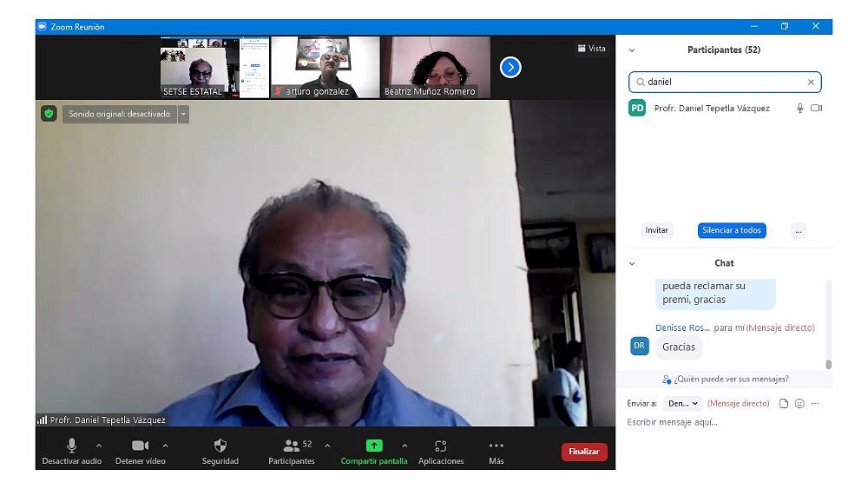The image size is (868, 489).
Task: Toggle the Sonido original setting
Action: tap(120, 114)
